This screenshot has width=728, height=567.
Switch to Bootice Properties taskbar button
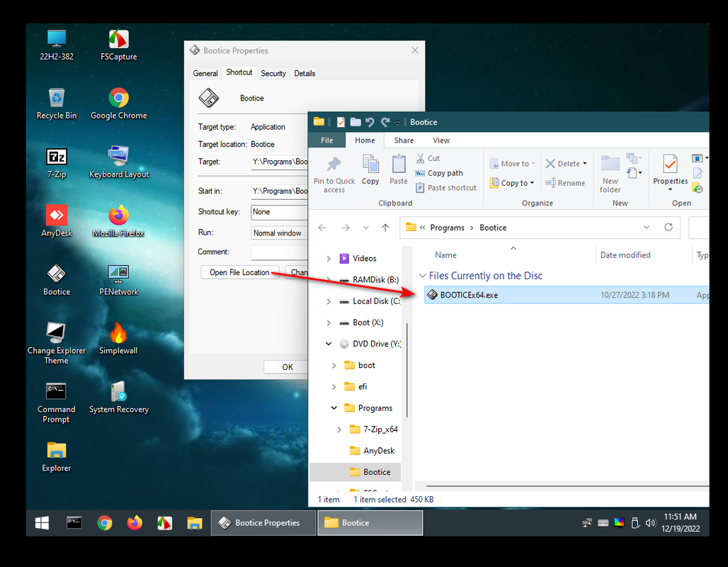pyautogui.click(x=263, y=523)
